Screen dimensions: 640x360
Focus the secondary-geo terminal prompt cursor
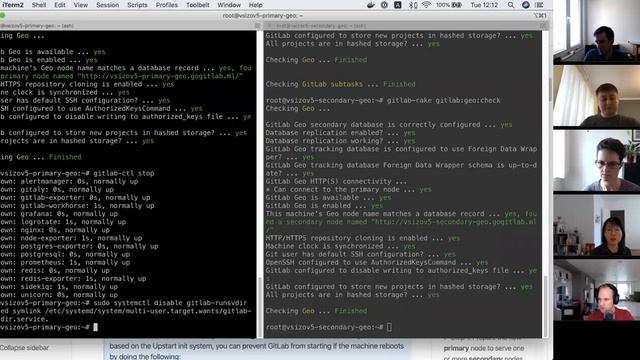tap(389, 327)
